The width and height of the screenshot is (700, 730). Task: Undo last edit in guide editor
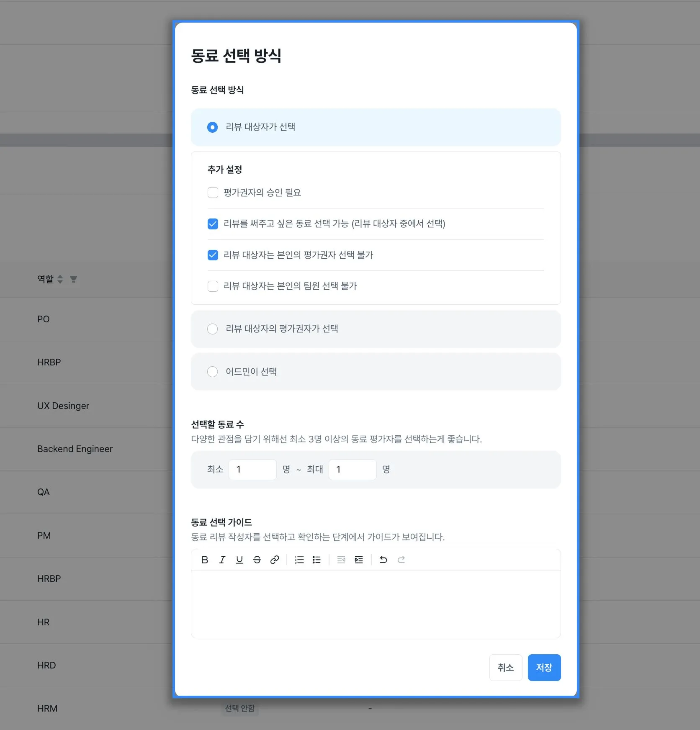click(x=383, y=560)
